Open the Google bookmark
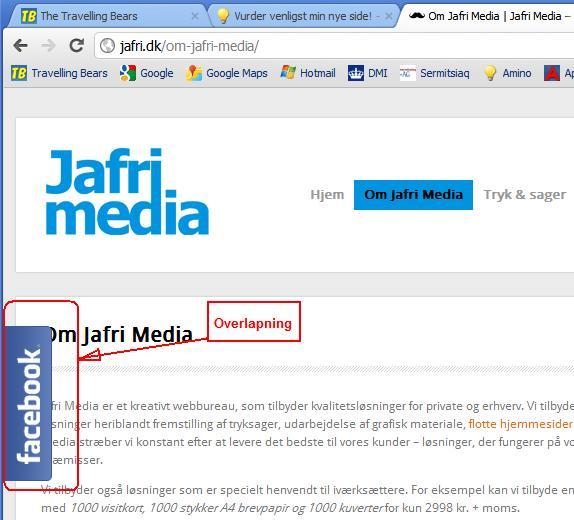The image size is (574, 520). coord(146,73)
